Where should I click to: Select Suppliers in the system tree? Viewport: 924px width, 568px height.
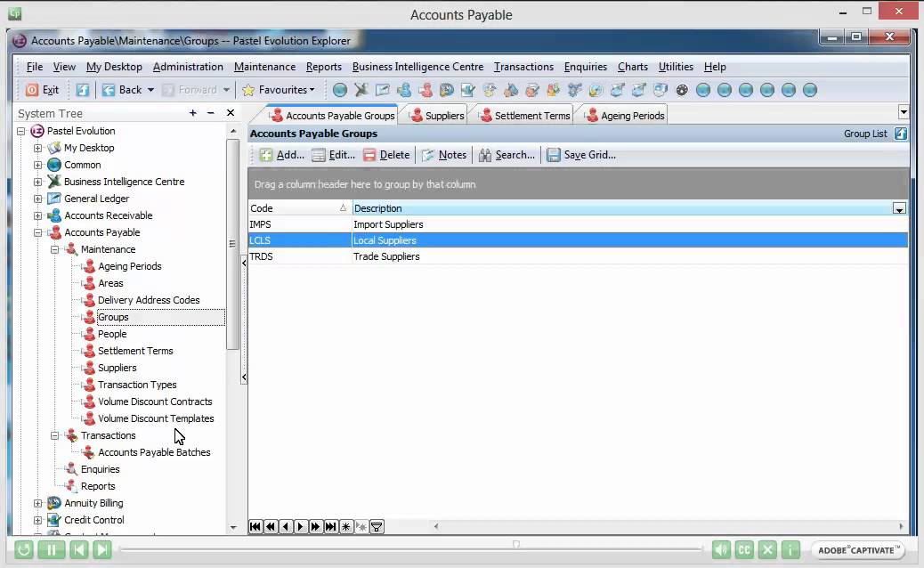click(118, 368)
